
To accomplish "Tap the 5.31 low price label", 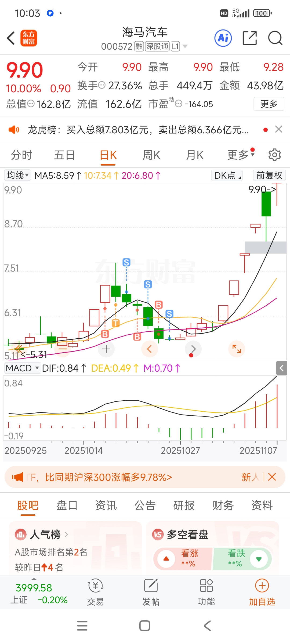I will (34, 354).
